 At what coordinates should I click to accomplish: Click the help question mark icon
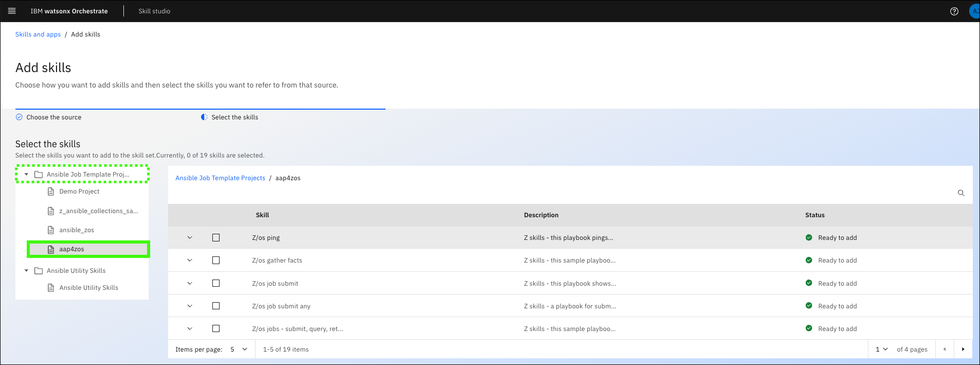pyautogui.click(x=954, y=11)
